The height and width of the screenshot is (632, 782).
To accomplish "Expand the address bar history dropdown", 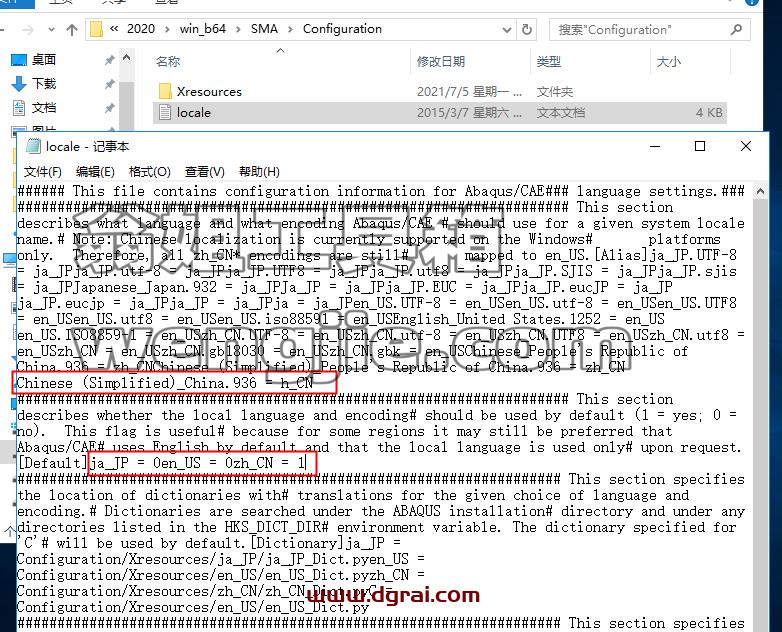I will 507,30.
